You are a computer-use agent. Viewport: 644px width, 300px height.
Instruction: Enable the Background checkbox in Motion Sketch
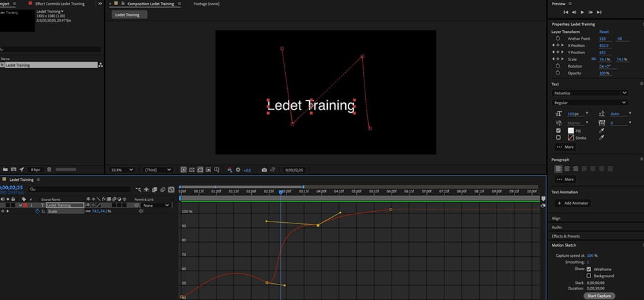coord(589,276)
